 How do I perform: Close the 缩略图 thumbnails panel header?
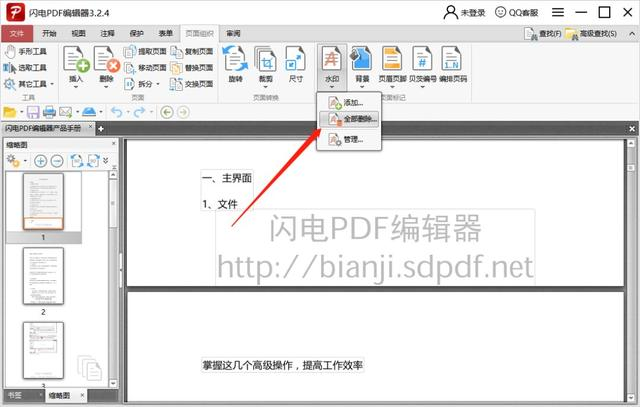[x=114, y=143]
